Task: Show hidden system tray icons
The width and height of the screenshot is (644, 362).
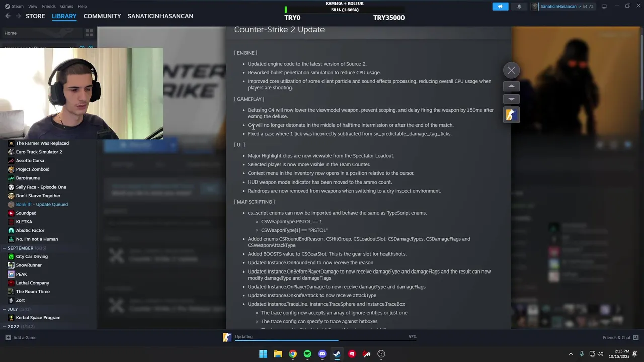Action: point(571,354)
